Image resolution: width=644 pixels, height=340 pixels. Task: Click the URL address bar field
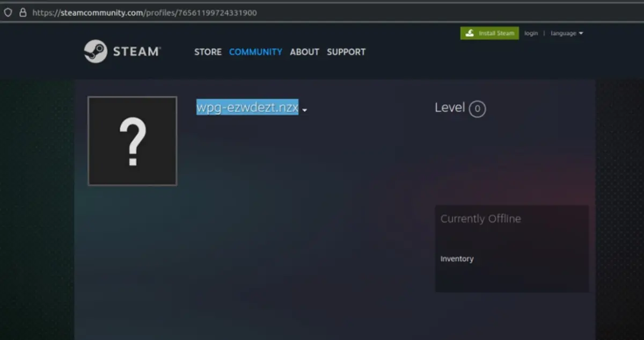pos(322,12)
